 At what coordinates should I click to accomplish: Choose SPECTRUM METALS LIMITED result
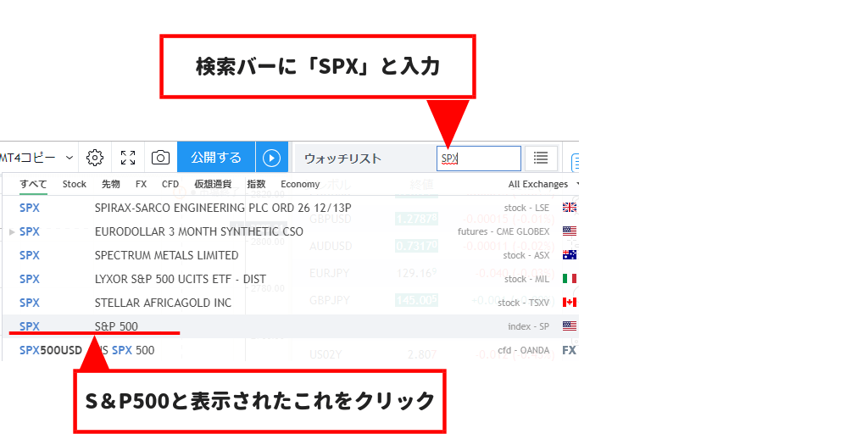click(x=291, y=255)
